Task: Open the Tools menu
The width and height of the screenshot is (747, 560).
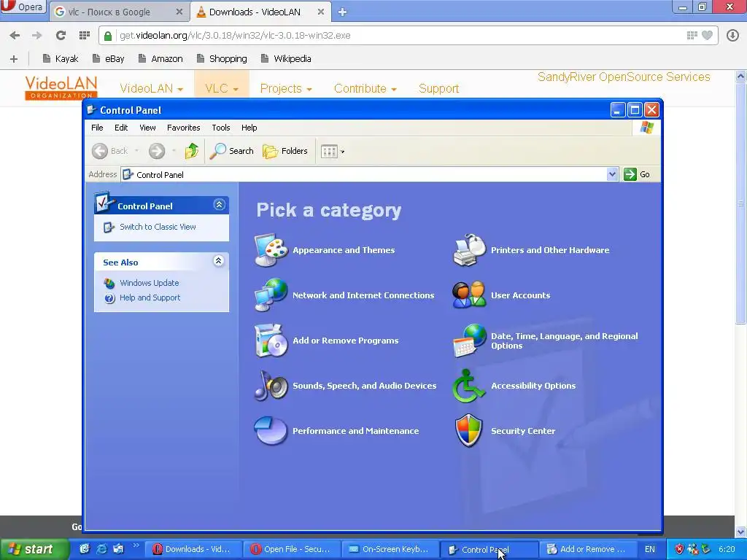Action: point(221,128)
